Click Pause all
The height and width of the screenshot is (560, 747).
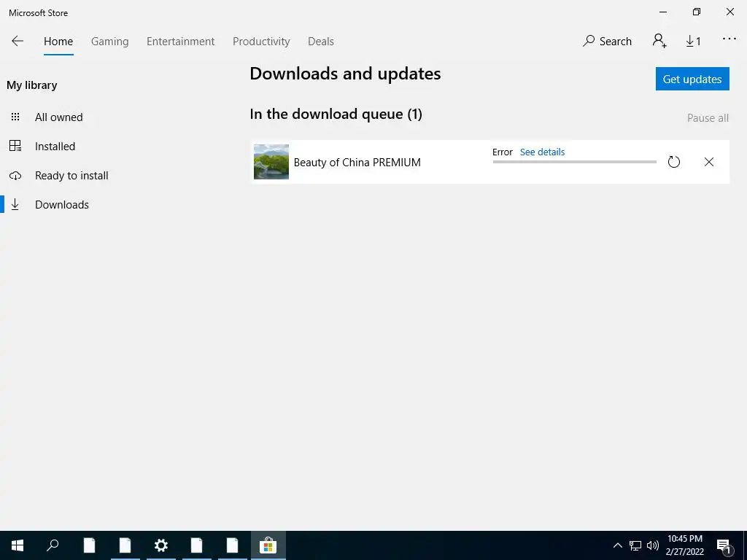(x=708, y=117)
